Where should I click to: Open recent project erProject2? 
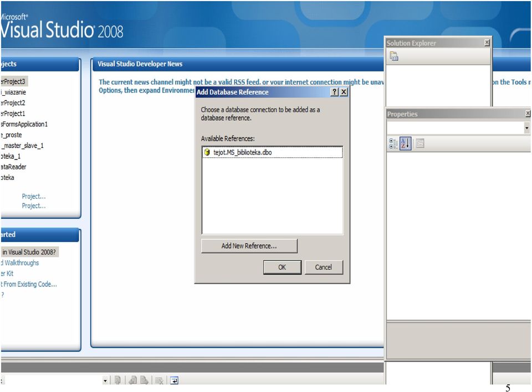click(x=13, y=103)
